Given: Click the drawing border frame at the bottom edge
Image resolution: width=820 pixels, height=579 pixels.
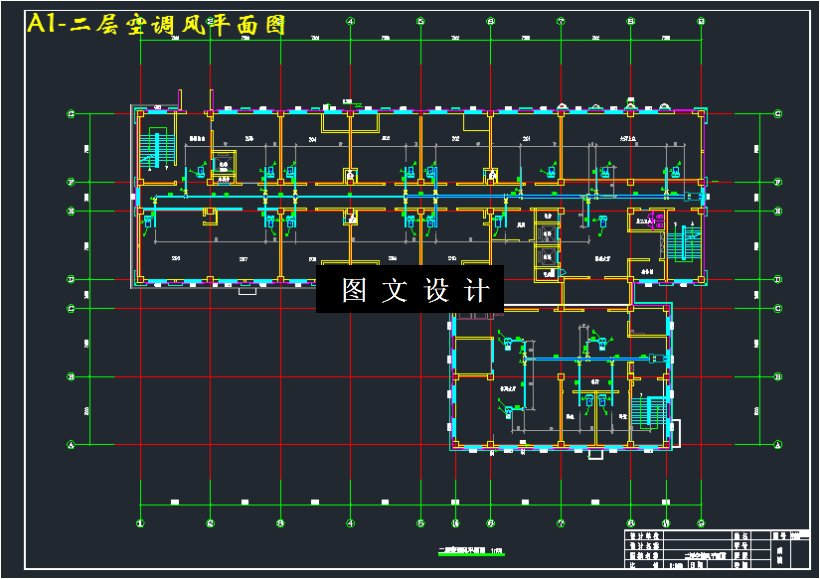Looking at the screenshot, I should click(x=410, y=572).
